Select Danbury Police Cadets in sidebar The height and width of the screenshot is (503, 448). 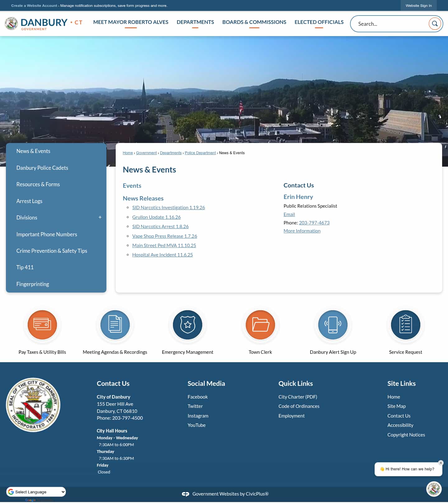point(42,168)
